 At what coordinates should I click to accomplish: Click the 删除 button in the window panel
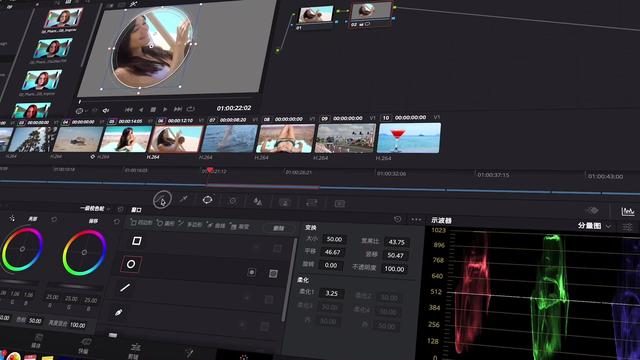(x=278, y=228)
